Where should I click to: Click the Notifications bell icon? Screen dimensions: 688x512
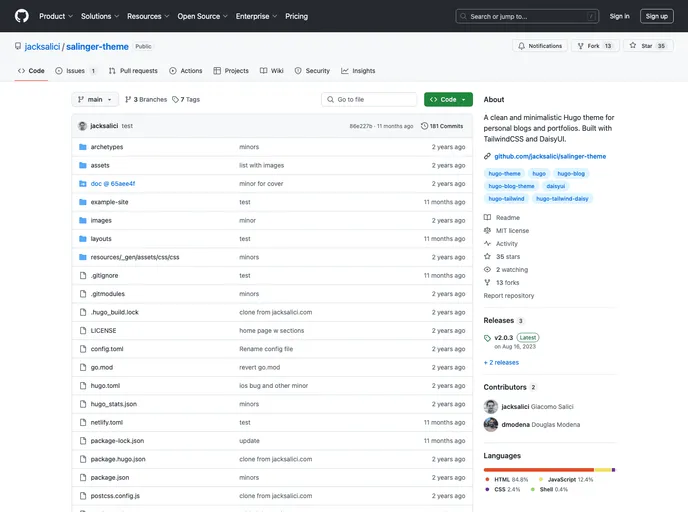[x=521, y=46]
